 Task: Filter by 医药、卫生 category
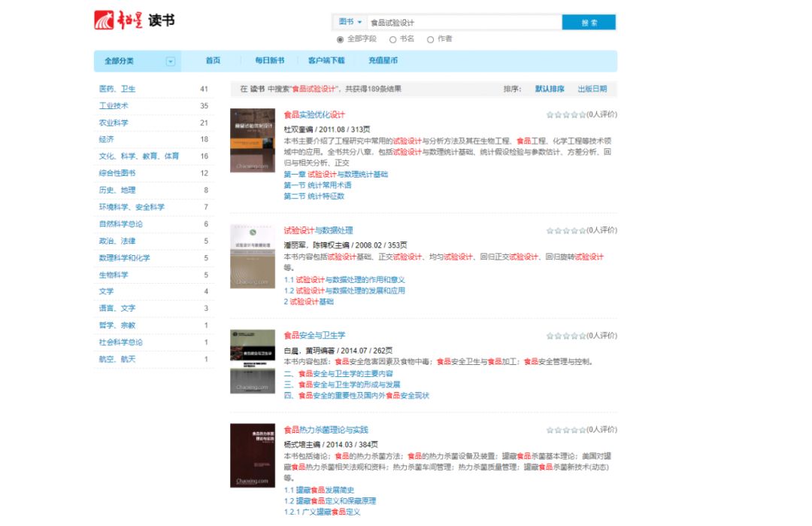117,89
